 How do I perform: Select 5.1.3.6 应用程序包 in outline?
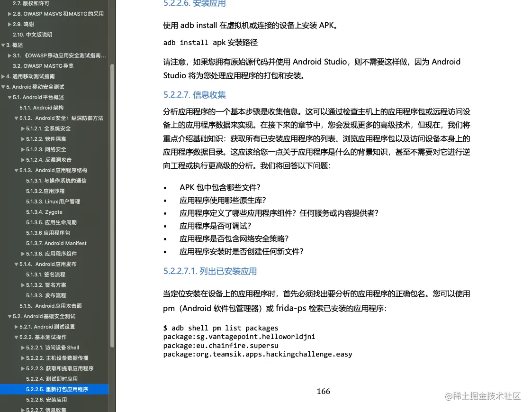48,233
